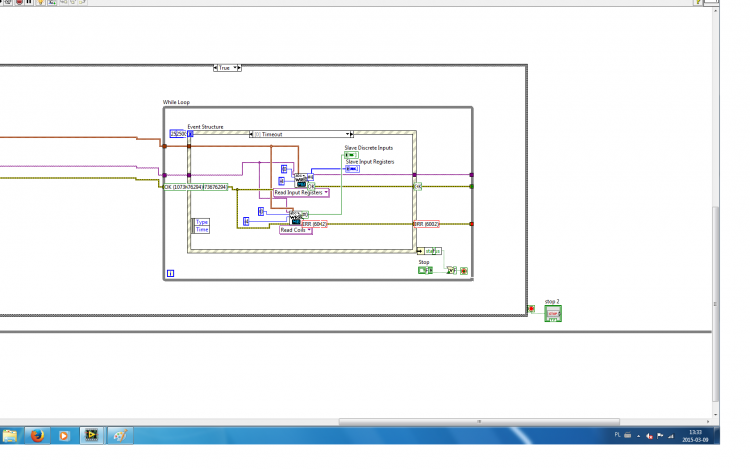
Task: Click the next-event arrow beside Timeout
Action: pos(352,134)
